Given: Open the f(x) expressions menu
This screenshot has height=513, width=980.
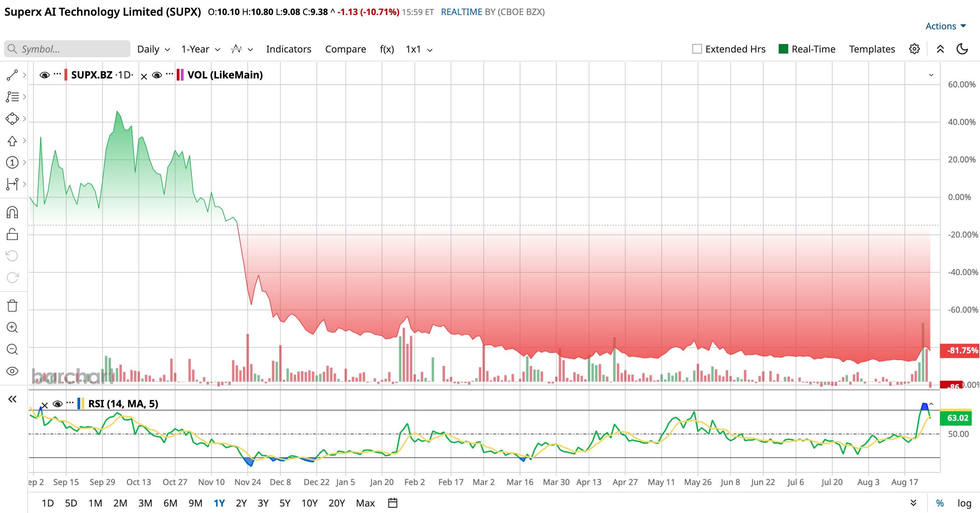Looking at the screenshot, I should [x=387, y=49].
